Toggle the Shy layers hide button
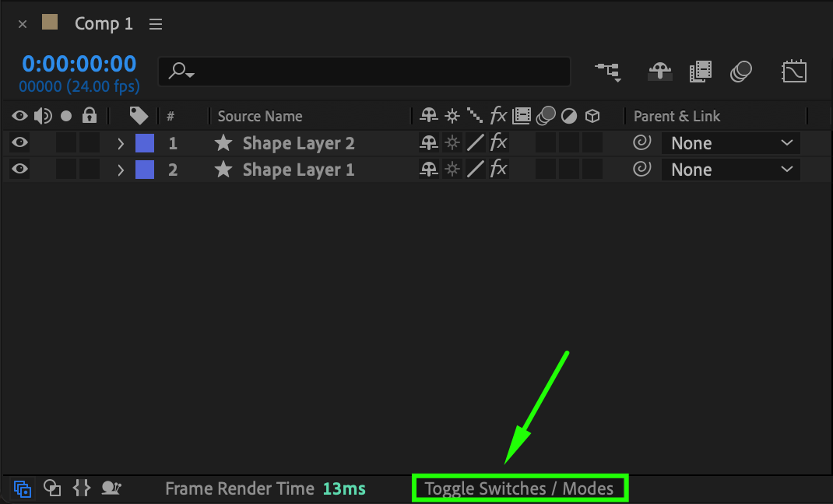This screenshot has height=504, width=833. pos(660,72)
